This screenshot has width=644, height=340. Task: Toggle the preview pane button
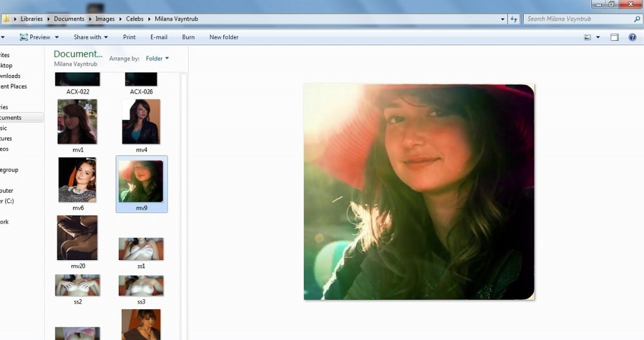click(x=615, y=37)
